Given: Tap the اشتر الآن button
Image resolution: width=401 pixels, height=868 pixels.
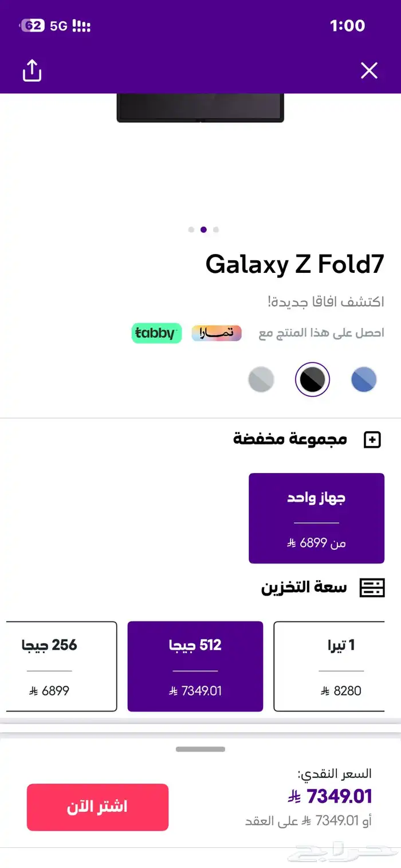Looking at the screenshot, I should 97,807.
